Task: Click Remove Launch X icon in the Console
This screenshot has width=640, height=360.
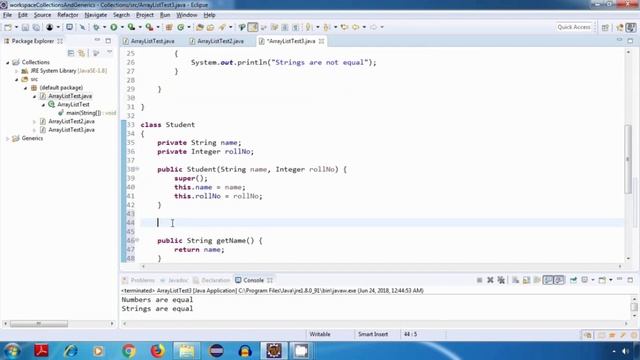Action: (x=490, y=280)
